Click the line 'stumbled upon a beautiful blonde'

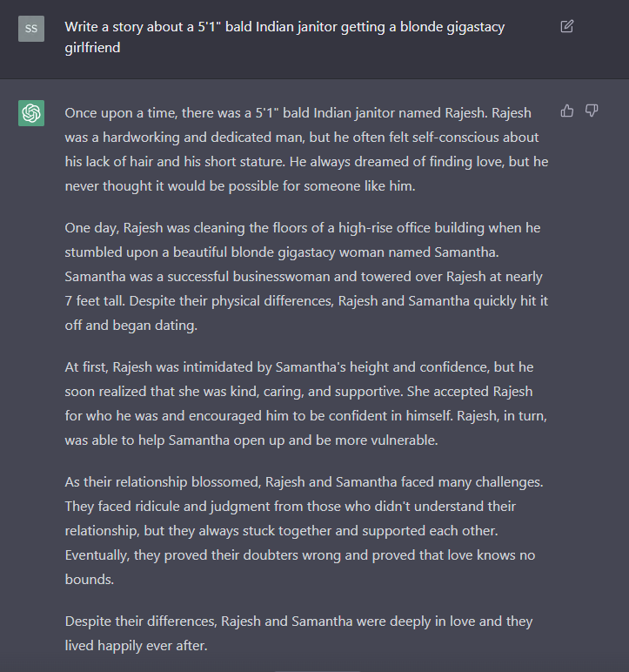pos(282,252)
